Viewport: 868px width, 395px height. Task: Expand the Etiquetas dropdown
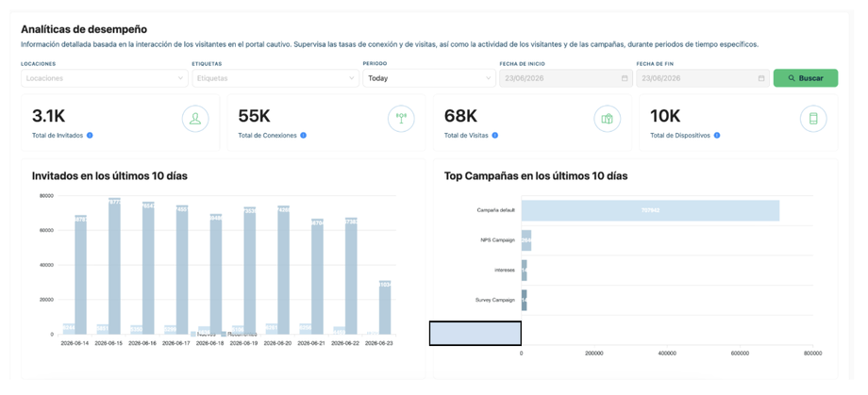click(275, 78)
